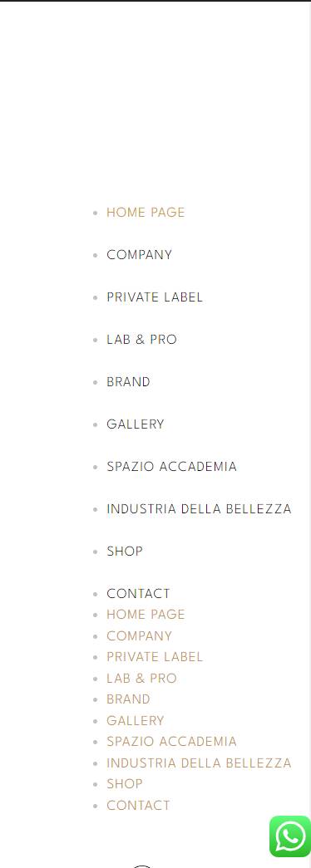Visit gold SHOP link
This screenshot has height=868, width=311.
(125, 784)
